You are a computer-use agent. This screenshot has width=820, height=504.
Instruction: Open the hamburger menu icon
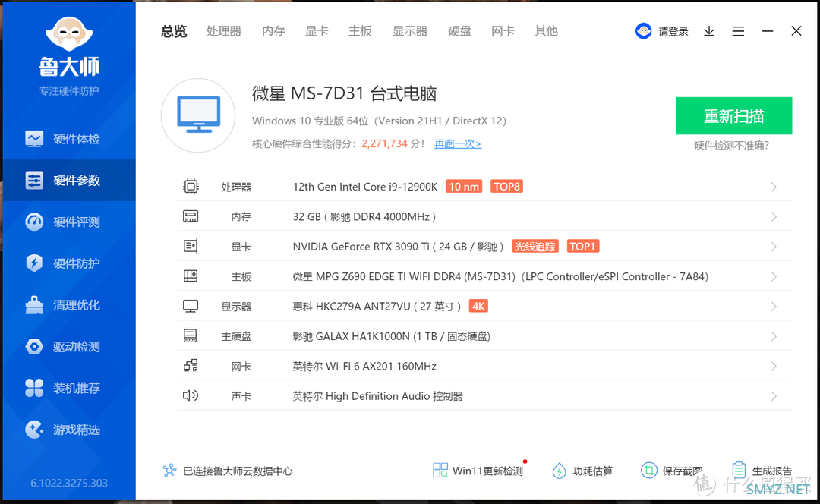738,31
